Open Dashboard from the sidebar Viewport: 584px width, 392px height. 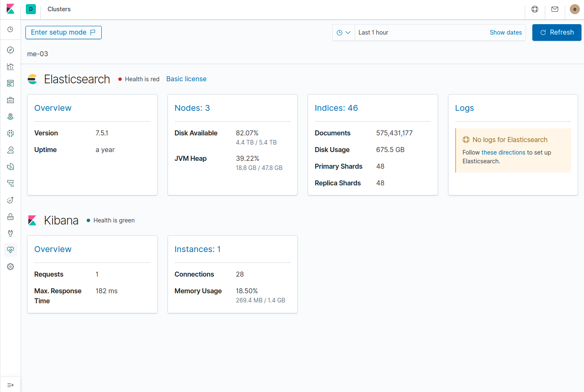[10, 83]
